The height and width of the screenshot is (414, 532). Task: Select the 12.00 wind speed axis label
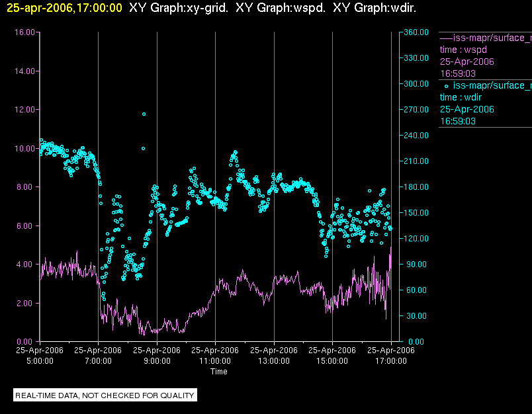[x=24, y=110]
